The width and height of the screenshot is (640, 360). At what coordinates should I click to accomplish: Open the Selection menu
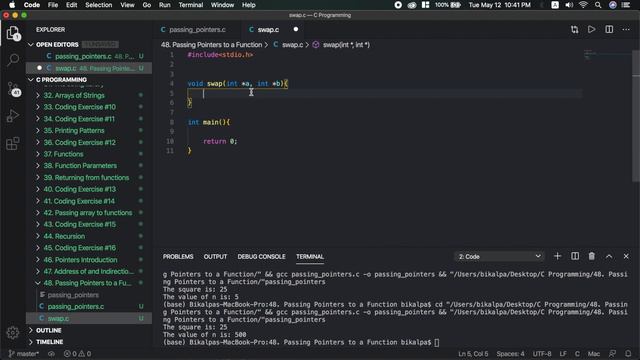pyautogui.click(x=98, y=5)
